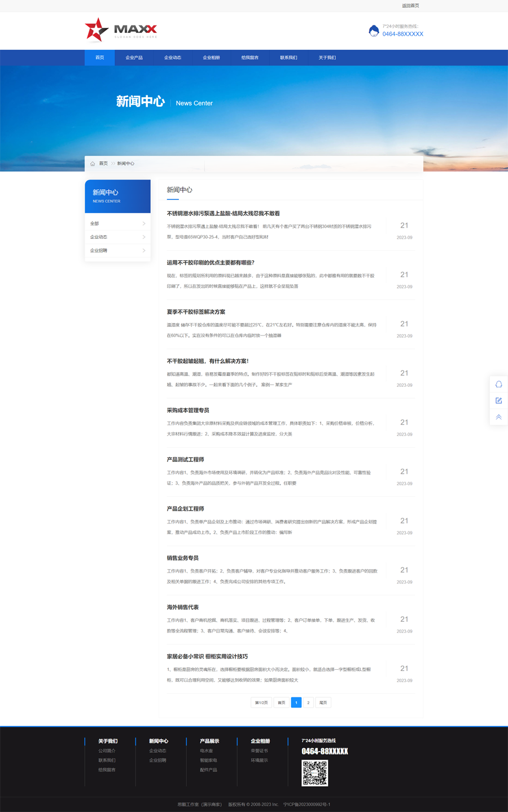Open the article 夏季不干胶标签解决方案
Viewport: 508px width, 812px height.
pyautogui.click(x=196, y=312)
